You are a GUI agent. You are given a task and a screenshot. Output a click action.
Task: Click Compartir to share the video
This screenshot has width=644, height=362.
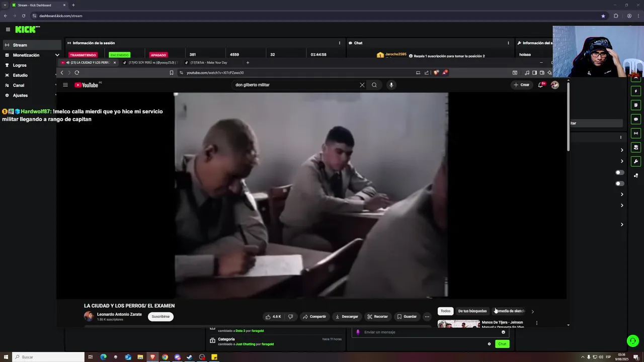pyautogui.click(x=314, y=317)
